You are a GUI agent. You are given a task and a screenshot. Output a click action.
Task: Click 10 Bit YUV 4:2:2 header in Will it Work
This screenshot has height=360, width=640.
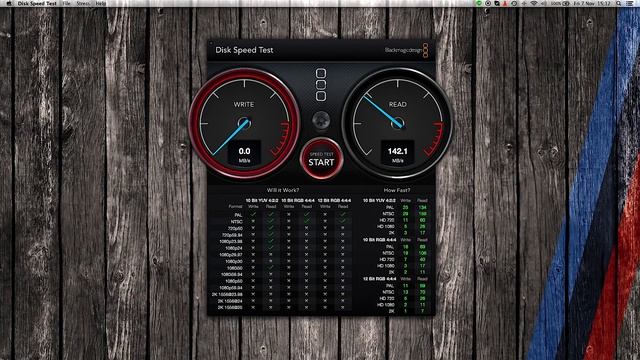point(262,200)
